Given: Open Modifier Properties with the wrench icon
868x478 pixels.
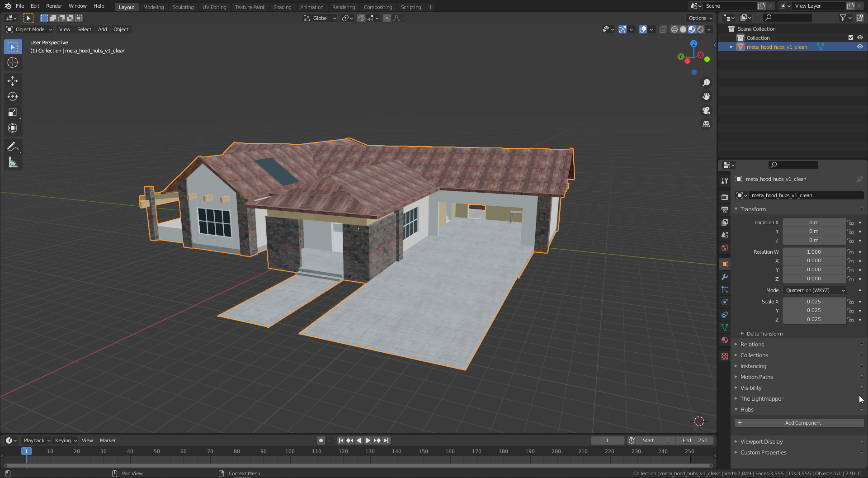Looking at the screenshot, I should pos(724,277).
